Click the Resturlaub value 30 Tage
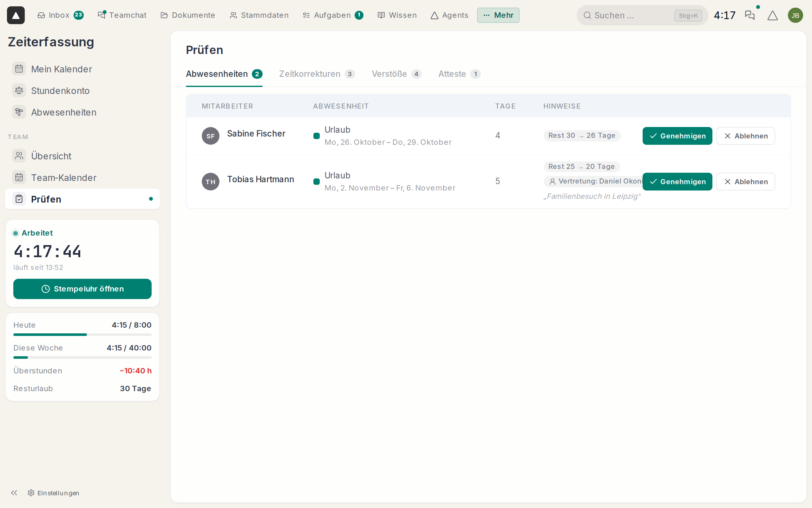The width and height of the screenshot is (812, 508). [x=135, y=388]
